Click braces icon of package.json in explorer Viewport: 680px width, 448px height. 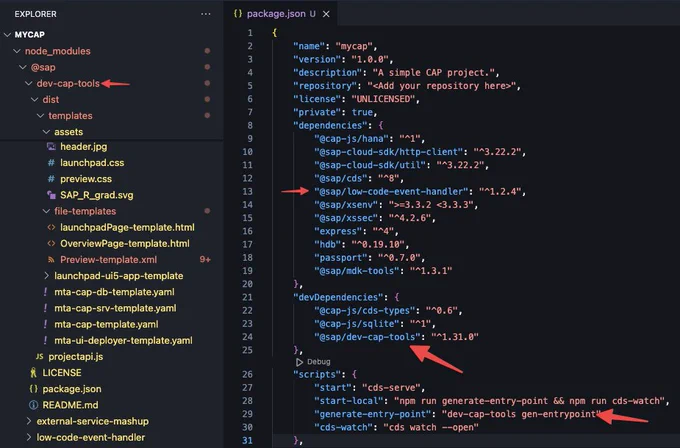pyautogui.click(x=33, y=389)
